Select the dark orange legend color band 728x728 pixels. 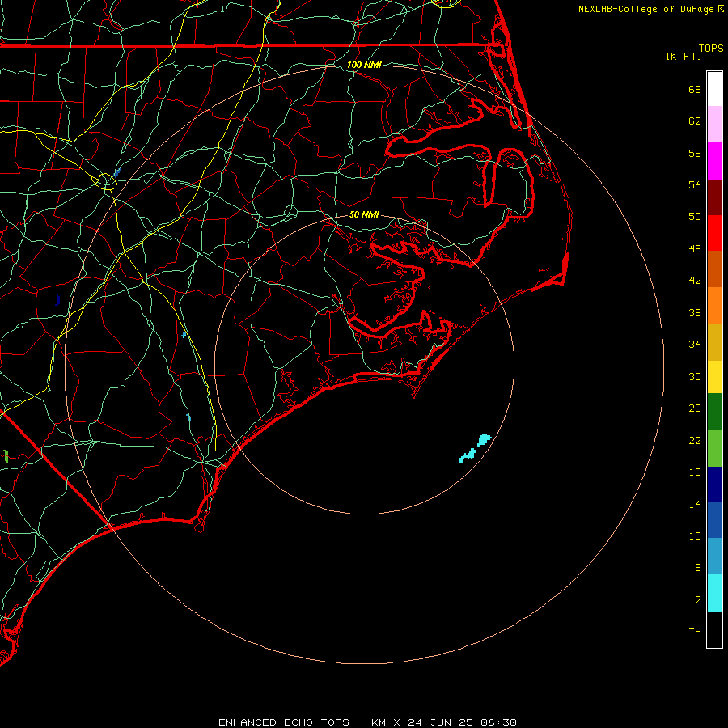click(x=714, y=269)
